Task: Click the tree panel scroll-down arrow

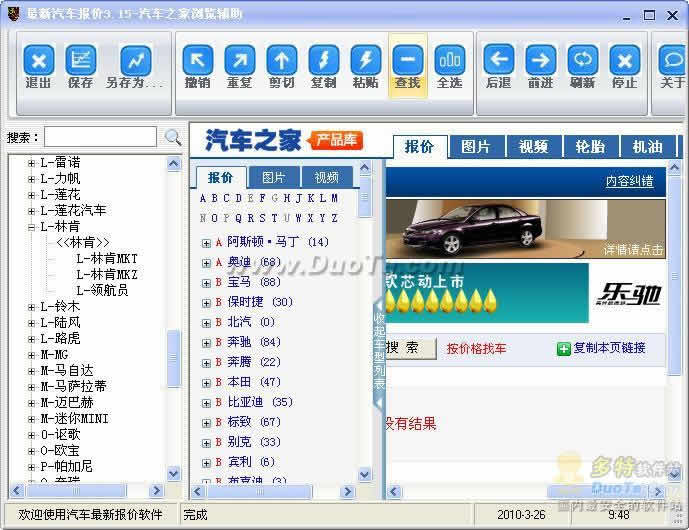Action: tap(174, 473)
